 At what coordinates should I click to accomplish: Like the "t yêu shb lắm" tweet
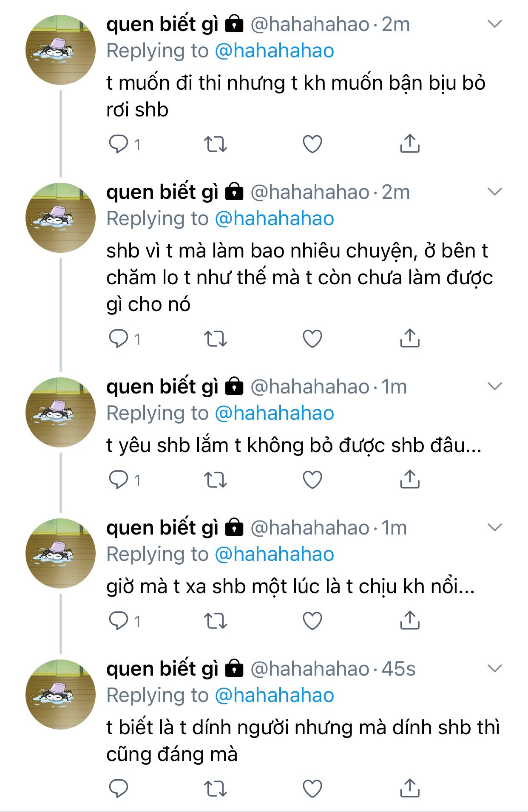pyautogui.click(x=312, y=480)
